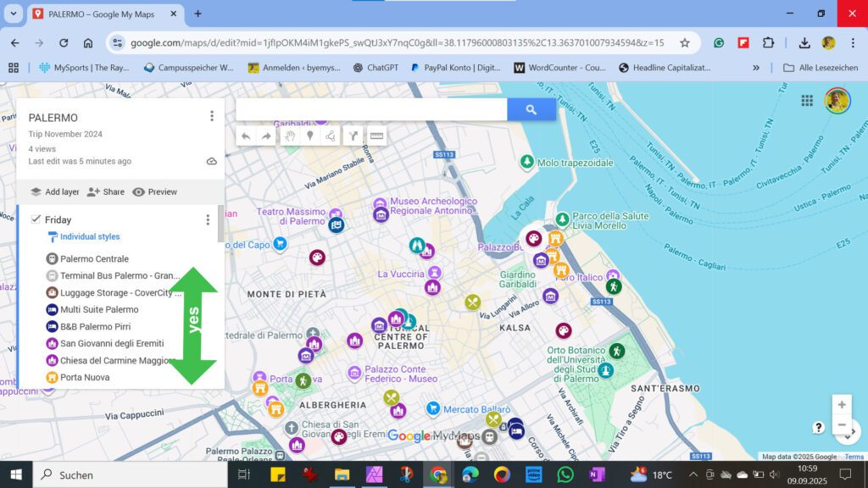This screenshot has height=488, width=868.
Task: Open the Chrome browser menu
Action: point(852,42)
